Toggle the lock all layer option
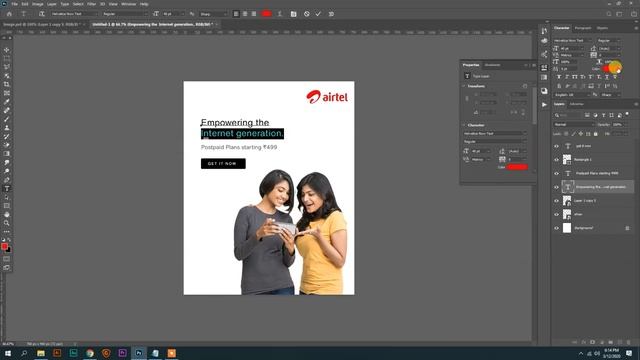Viewport: 640px width, 360px height. [x=596, y=134]
